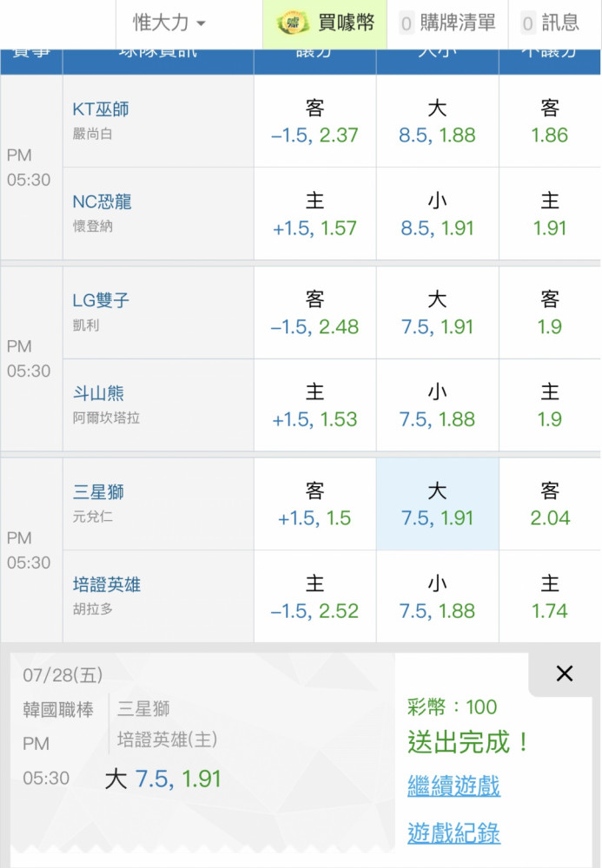This screenshot has height=868, width=602.
Task: Open the 惟大力 account dropdown
Action: point(169,23)
